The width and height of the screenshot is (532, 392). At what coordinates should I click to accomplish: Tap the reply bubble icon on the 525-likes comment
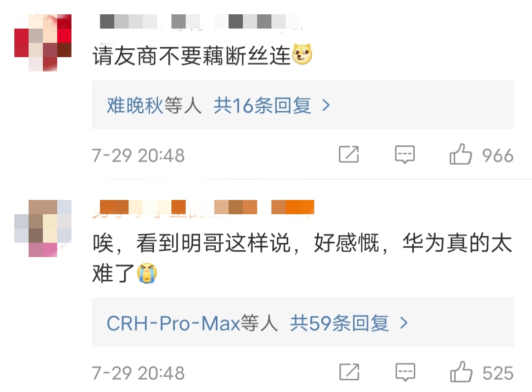pos(405,372)
